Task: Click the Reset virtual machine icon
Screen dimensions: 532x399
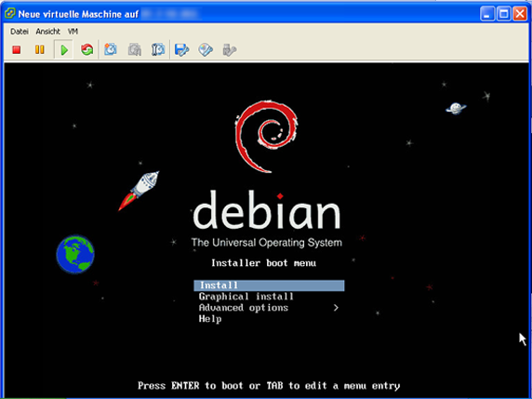Action: (87, 49)
